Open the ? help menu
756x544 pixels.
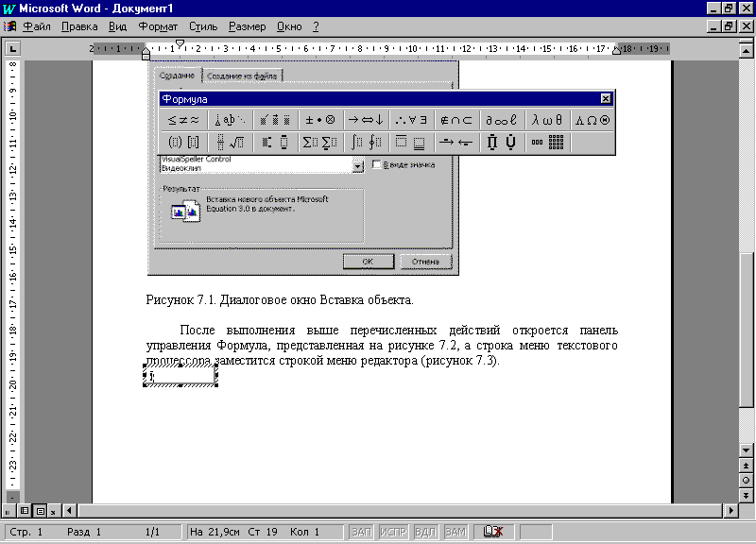pos(316,26)
